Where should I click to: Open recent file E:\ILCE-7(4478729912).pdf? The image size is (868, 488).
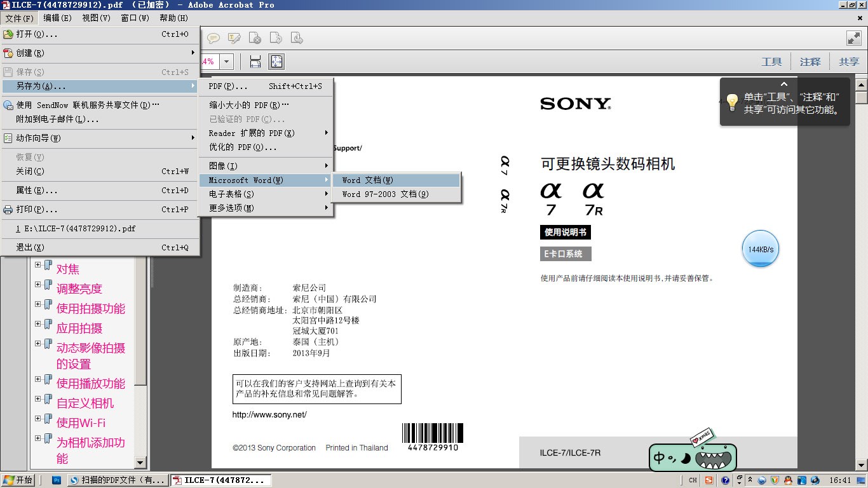100,229
